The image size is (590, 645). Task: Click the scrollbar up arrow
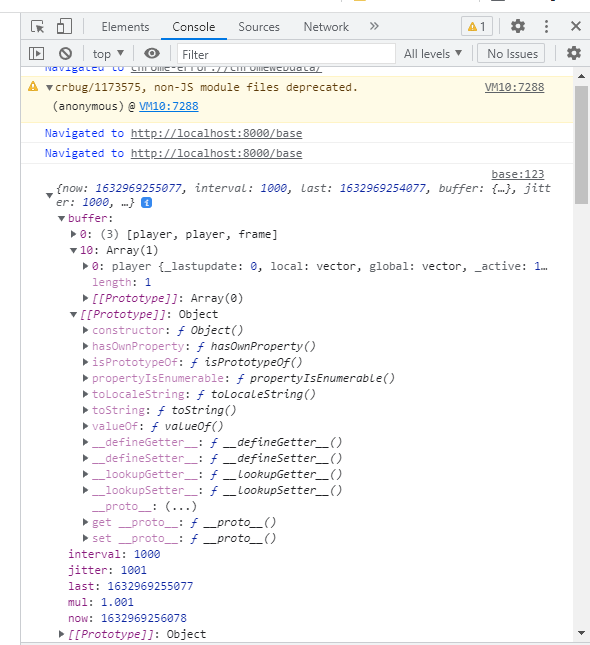point(581,76)
